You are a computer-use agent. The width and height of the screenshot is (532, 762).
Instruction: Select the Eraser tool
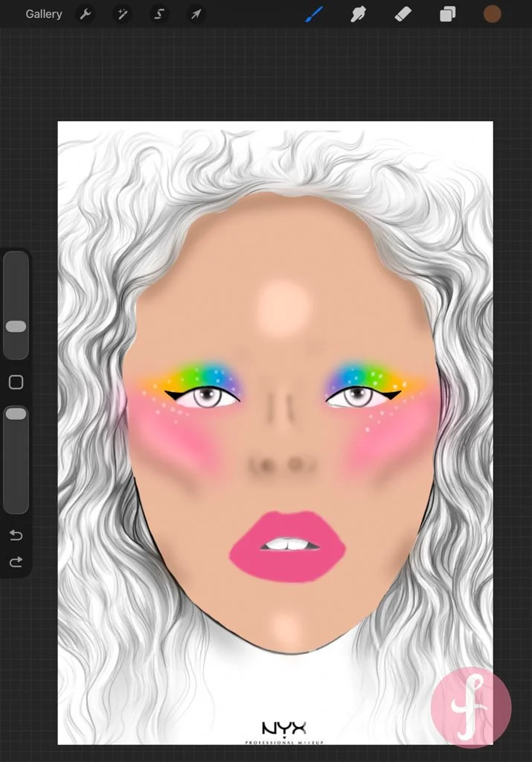[x=403, y=14]
